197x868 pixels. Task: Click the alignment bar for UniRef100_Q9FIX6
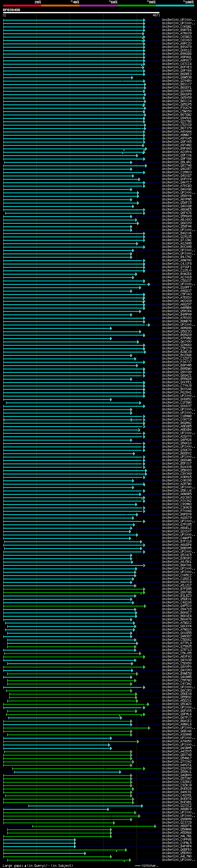71,155
